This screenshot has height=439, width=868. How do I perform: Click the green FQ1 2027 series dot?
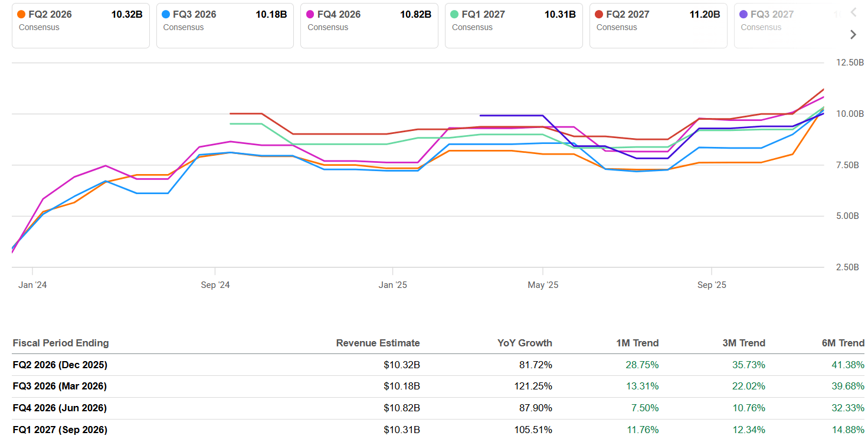click(453, 13)
